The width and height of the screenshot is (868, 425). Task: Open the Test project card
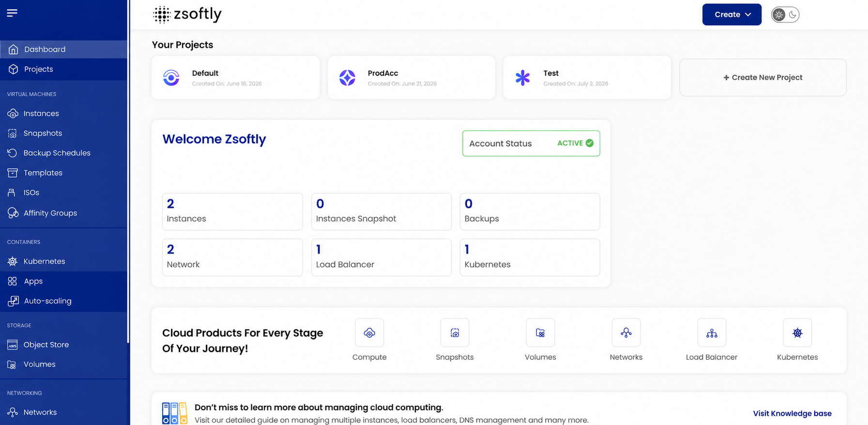587,78
